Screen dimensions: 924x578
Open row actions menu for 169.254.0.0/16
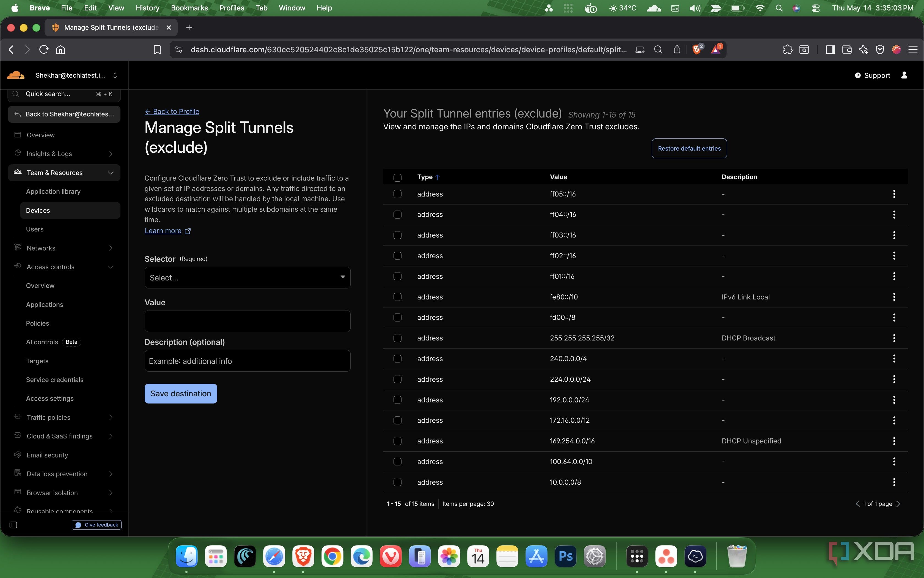[x=894, y=441]
